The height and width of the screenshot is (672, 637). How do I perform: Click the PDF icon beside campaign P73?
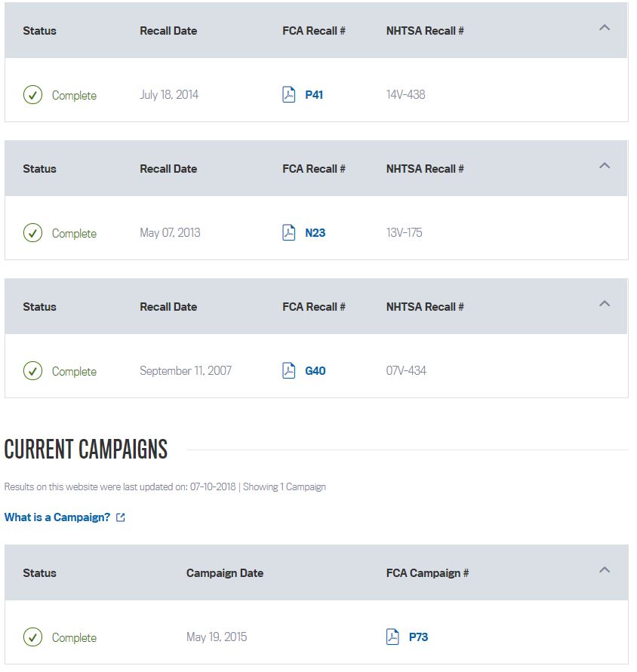tap(392, 637)
